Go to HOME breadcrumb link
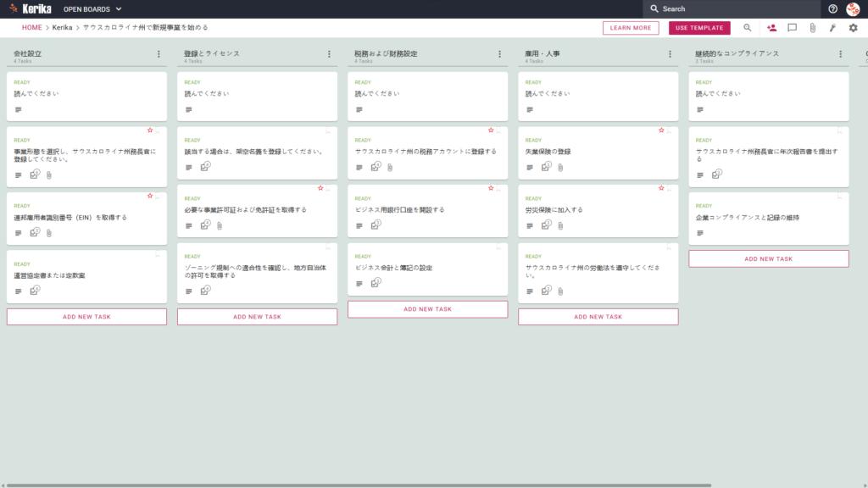The height and width of the screenshot is (488, 868). [x=31, y=28]
